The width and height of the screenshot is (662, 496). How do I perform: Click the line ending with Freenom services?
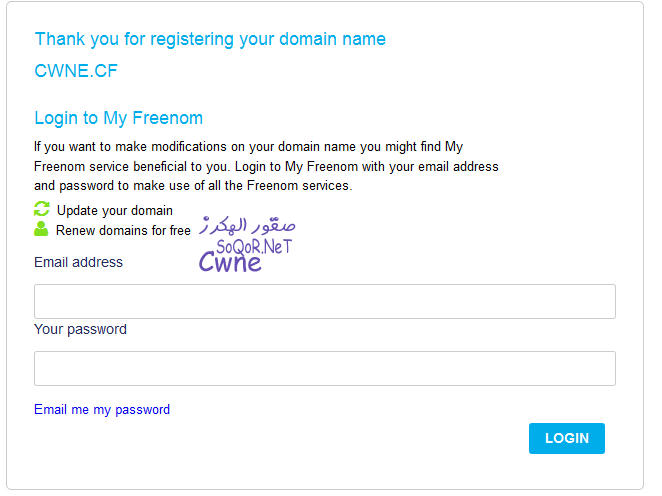pyautogui.click(x=193, y=186)
